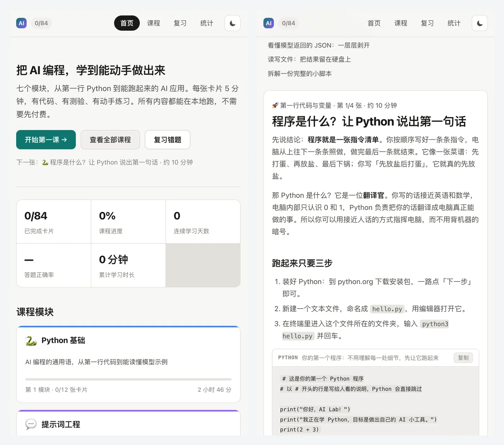Click the print(2 + 3) code line
The image size is (504, 445).
tap(300, 430)
